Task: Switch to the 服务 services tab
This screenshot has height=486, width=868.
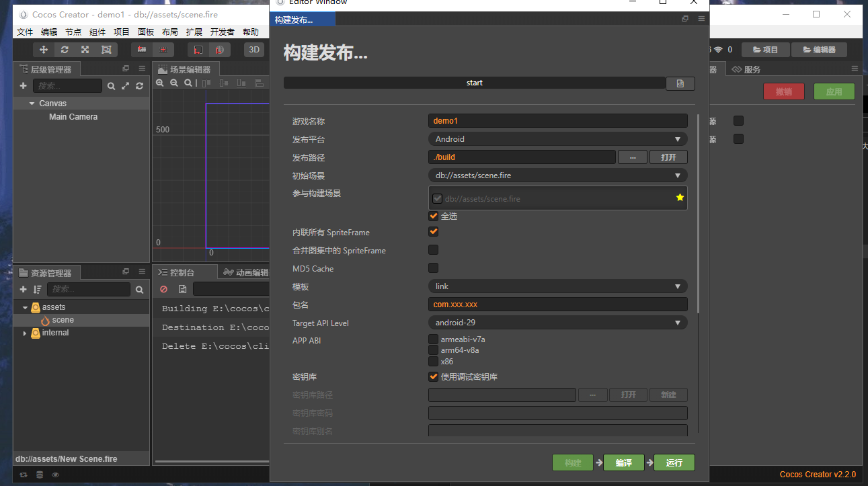Action: click(x=746, y=69)
